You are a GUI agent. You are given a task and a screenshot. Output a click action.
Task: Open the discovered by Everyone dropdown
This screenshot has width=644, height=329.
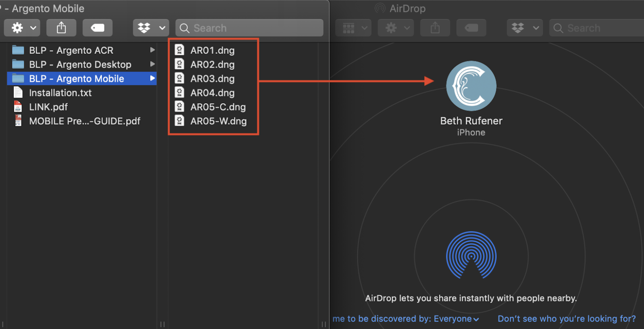coord(456,319)
